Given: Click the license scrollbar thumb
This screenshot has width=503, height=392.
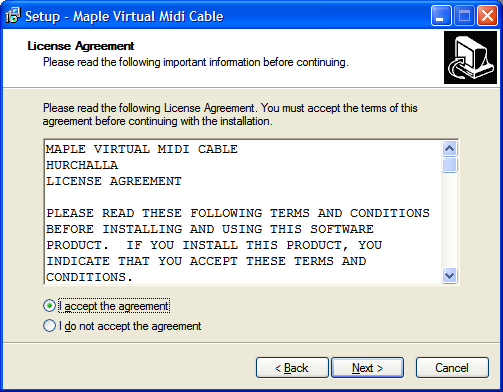Looking at the screenshot, I should click(449, 165).
